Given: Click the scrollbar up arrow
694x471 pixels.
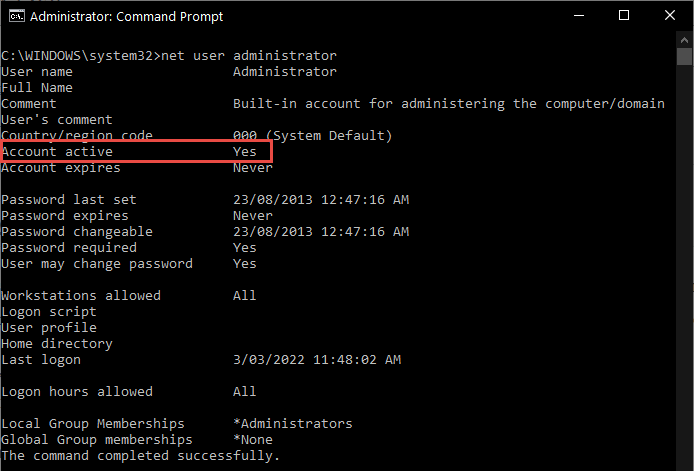Looking at the screenshot, I should pyautogui.click(x=685, y=42).
